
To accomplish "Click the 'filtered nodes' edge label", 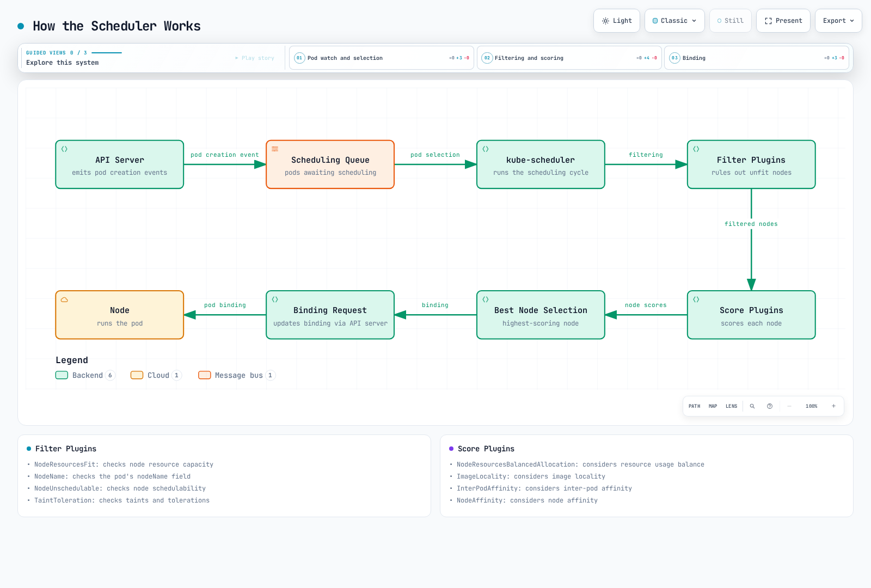I will tap(751, 224).
